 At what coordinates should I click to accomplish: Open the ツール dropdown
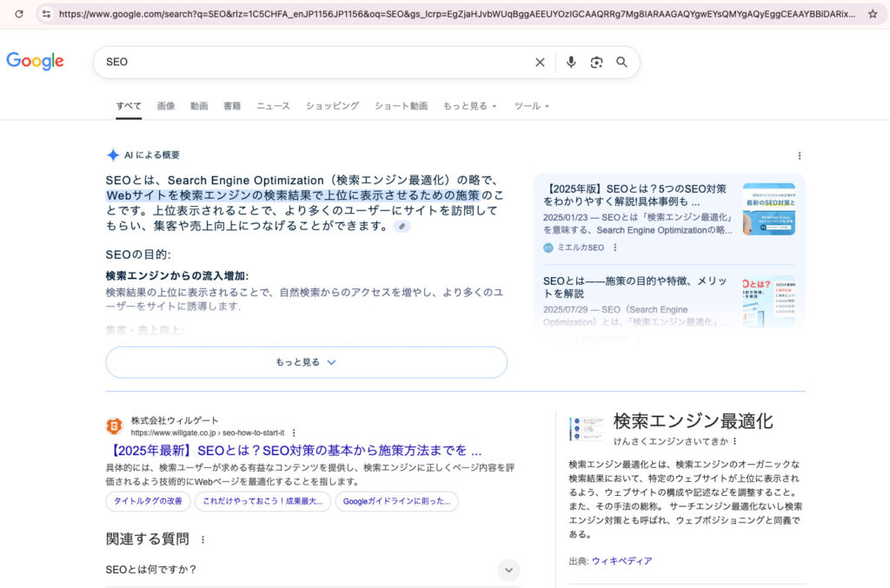[531, 106]
